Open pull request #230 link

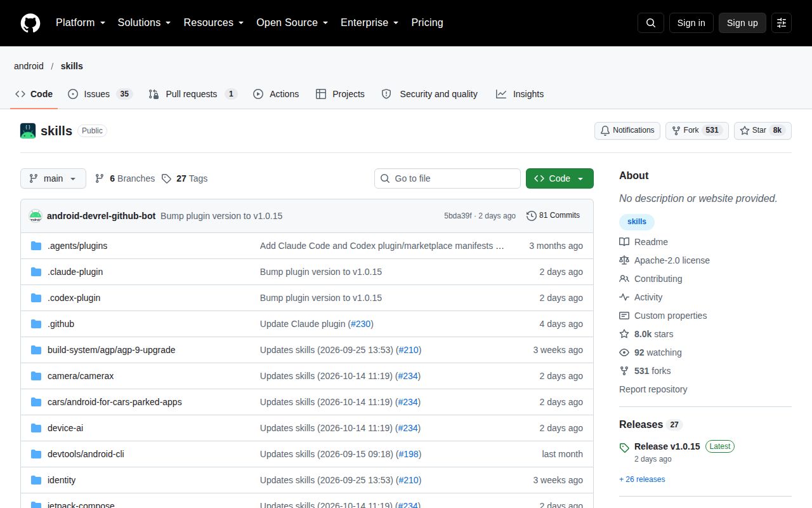(x=361, y=324)
